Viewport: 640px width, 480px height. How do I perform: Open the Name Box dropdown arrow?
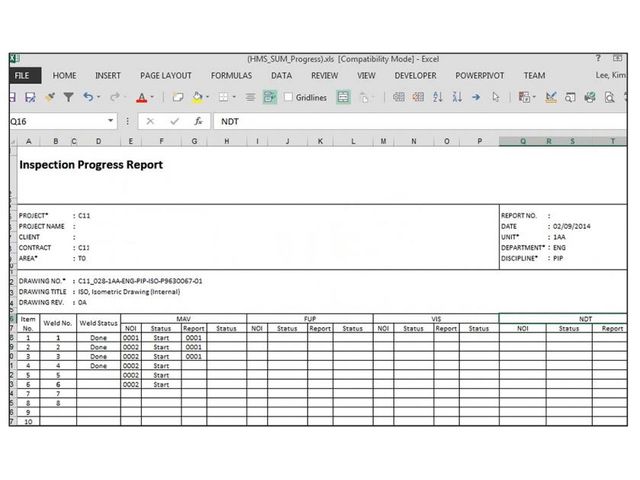(x=111, y=121)
